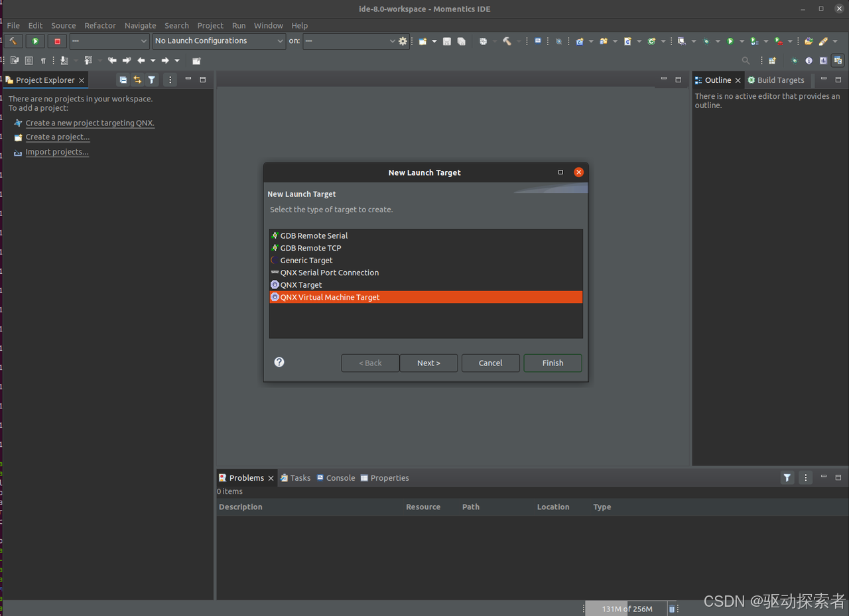Click the New wizard toolbar icon

click(x=423, y=41)
